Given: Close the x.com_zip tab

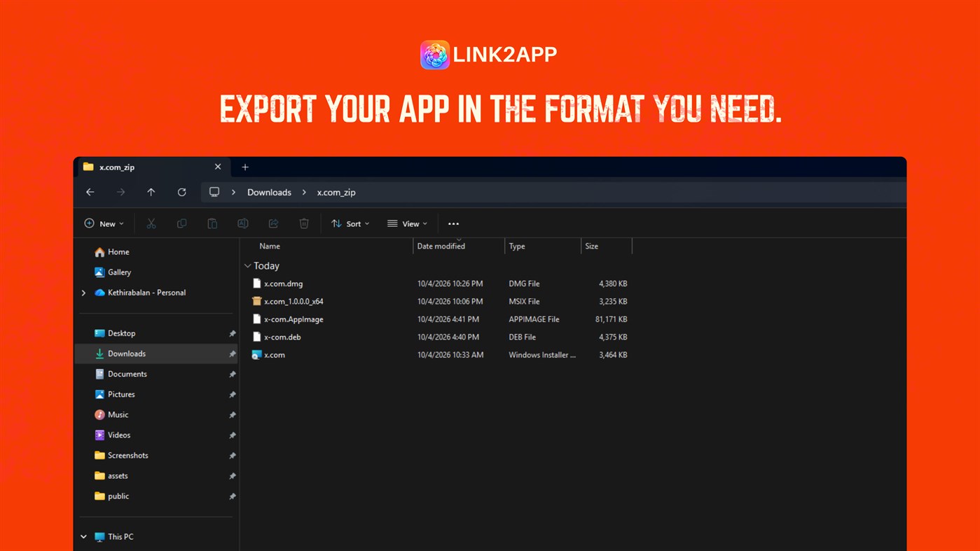Looking at the screenshot, I should click(218, 167).
